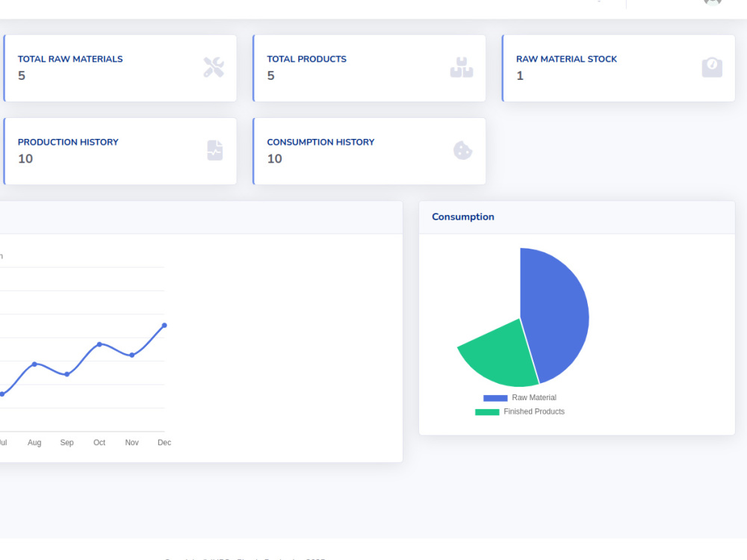The image size is (747, 560).
Task: Click the boxes icon on Total Products card
Action: pos(462,67)
